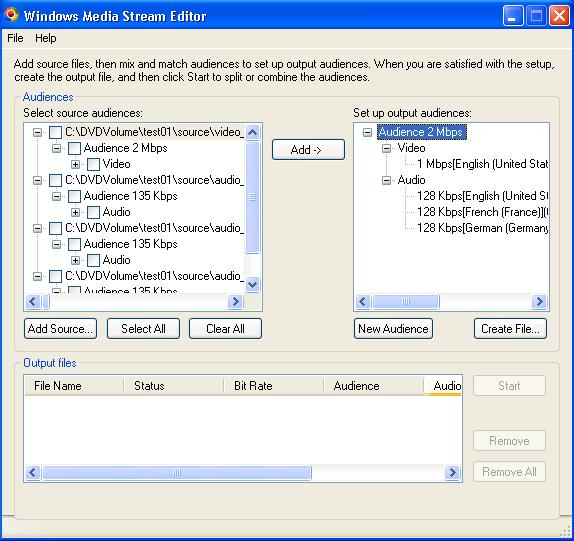Click output audiences horizontal scroll left arrow

click(363, 302)
